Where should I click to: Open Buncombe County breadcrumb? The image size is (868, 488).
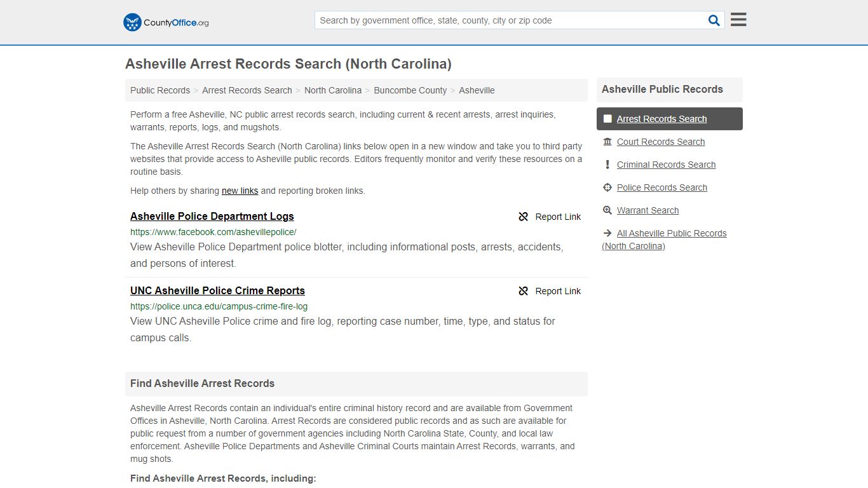point(410,90)
